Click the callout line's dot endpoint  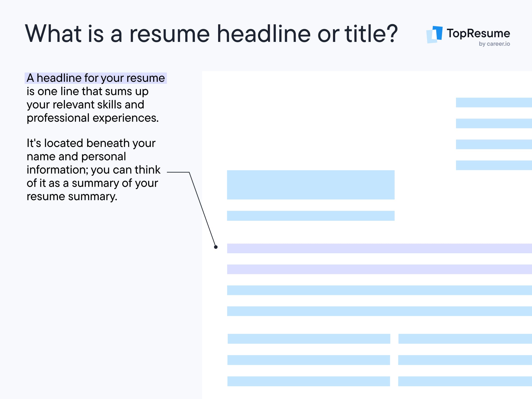pos(216,247)
